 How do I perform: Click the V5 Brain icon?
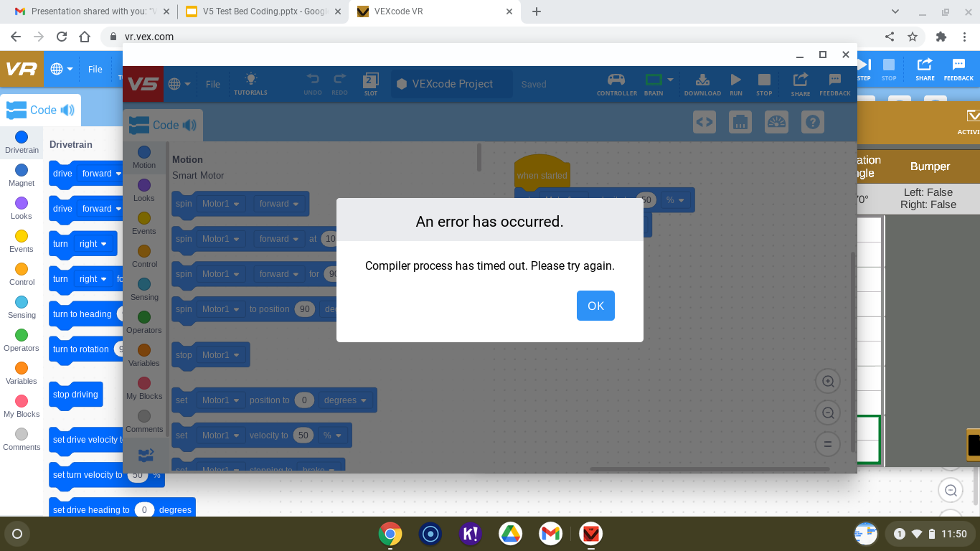click(654, 84)
